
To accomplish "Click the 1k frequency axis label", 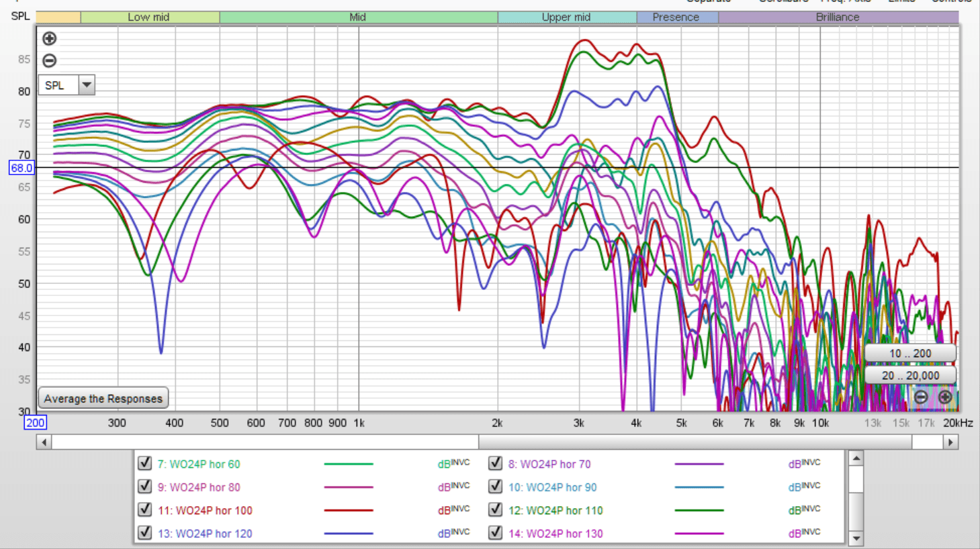I will click(359, 423).
